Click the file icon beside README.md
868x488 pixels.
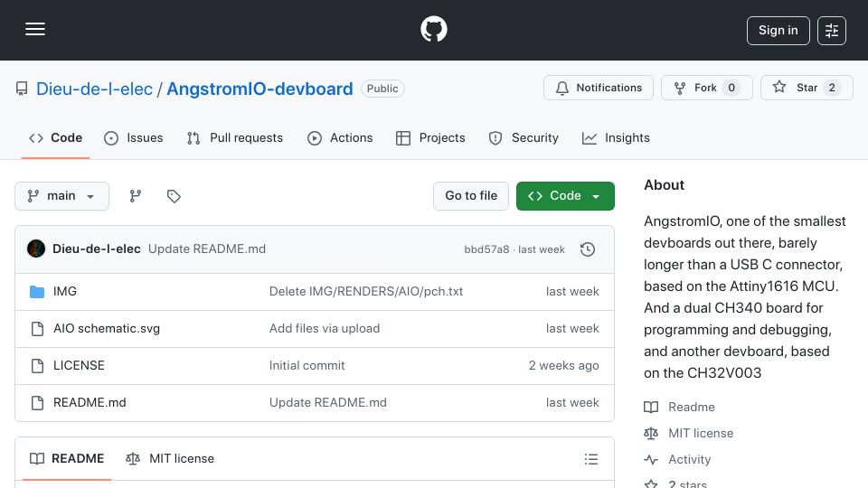pyautogui.click(x=37, y=403)
